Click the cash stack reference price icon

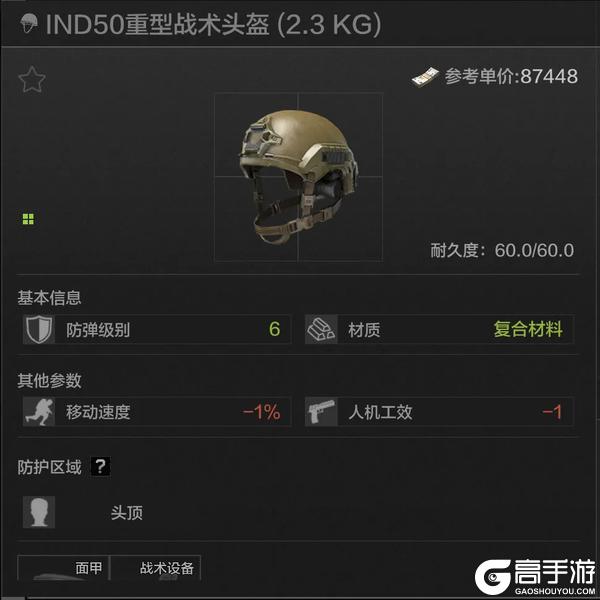pyautogui.click(x=425, y=77)
